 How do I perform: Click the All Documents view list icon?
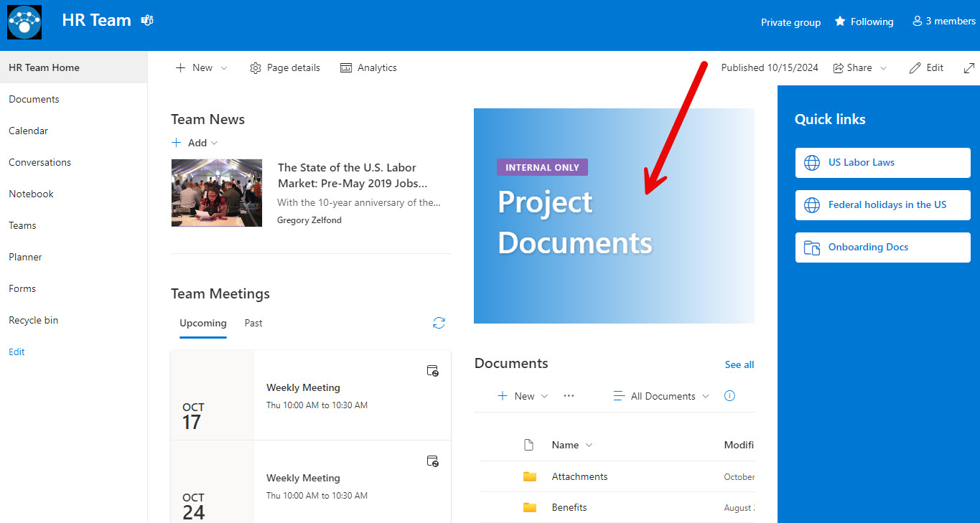619,396
